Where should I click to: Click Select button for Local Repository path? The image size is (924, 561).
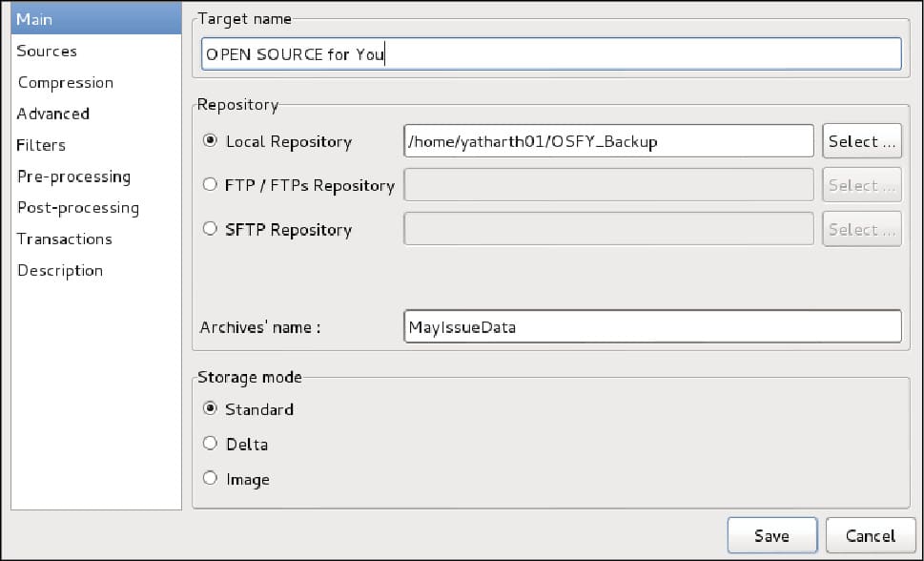pos(862,141)
